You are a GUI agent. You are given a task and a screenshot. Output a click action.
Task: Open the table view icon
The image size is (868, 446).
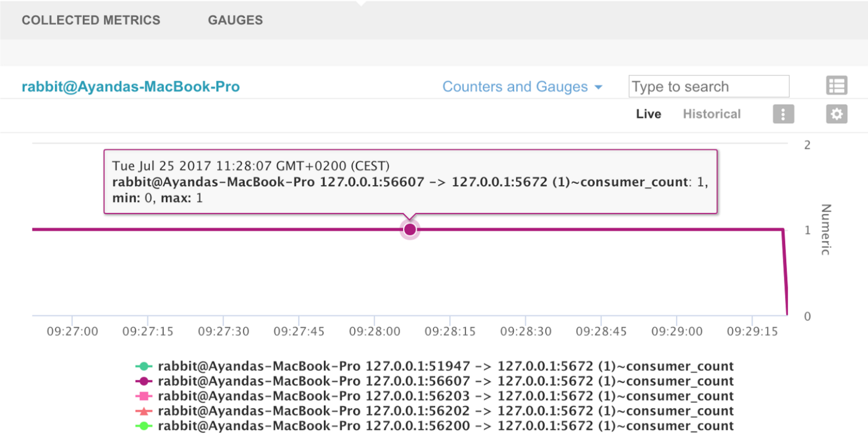pos(837,86)
